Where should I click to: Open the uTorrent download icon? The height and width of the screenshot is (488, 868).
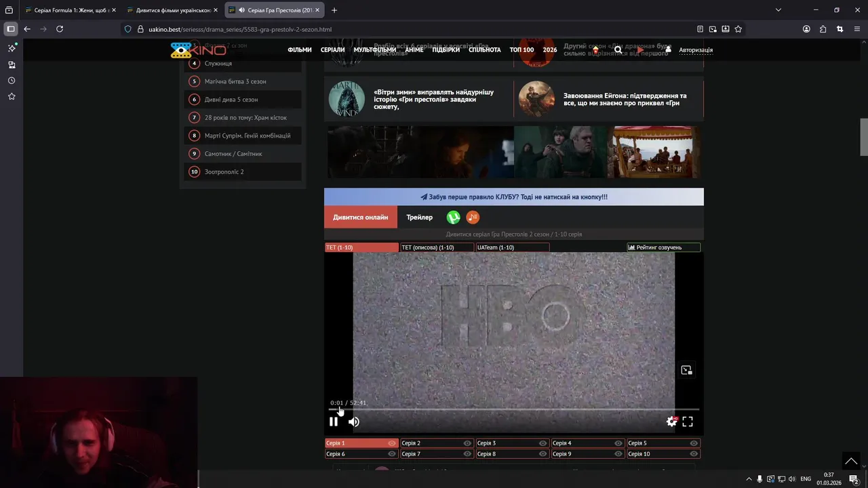[x=453, y=218]
